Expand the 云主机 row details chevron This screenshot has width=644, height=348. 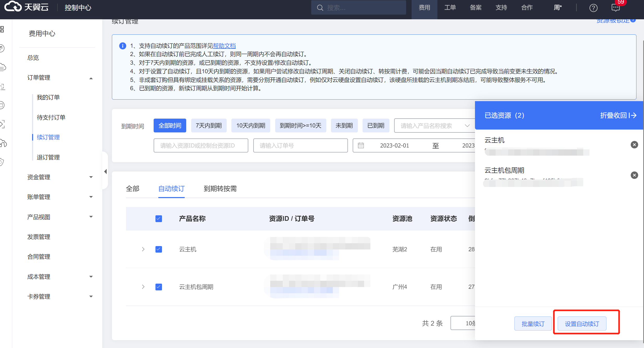click(x=143, y=249)
